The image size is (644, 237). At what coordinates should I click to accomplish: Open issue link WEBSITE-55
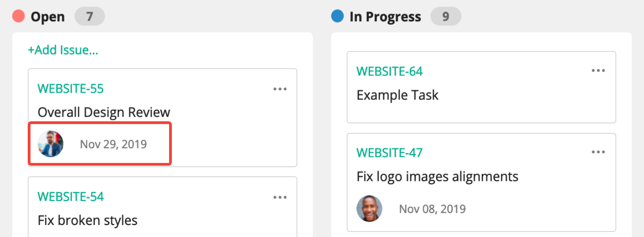coord(71,88)
